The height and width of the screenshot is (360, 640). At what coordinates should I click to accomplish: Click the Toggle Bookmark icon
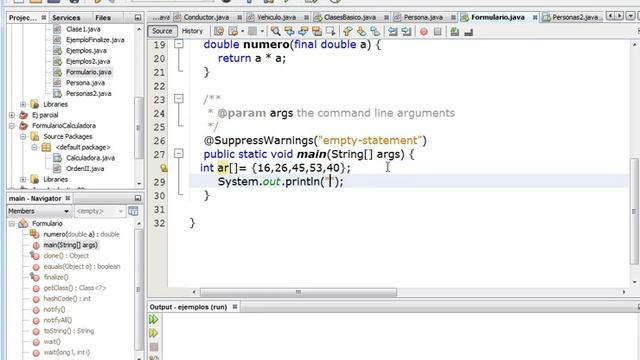coord(375,31)
